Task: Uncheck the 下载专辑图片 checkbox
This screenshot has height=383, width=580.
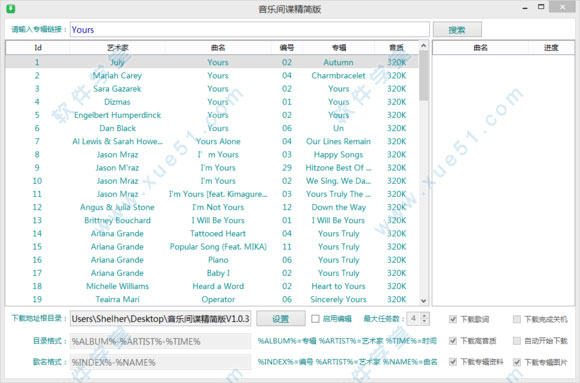Action: (x=517, y=362)
